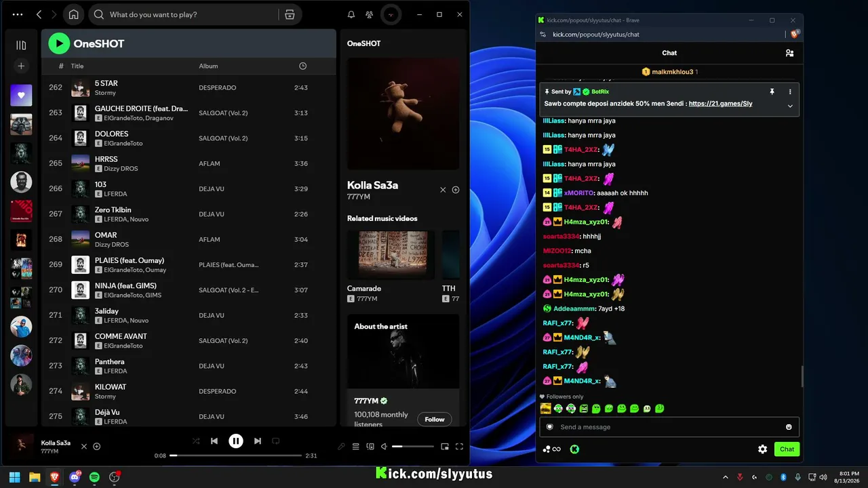Open the Kick chat emote picker
The width and height of the screenshot is (868, 488).
pyautogui.click(x=789, y=427)
